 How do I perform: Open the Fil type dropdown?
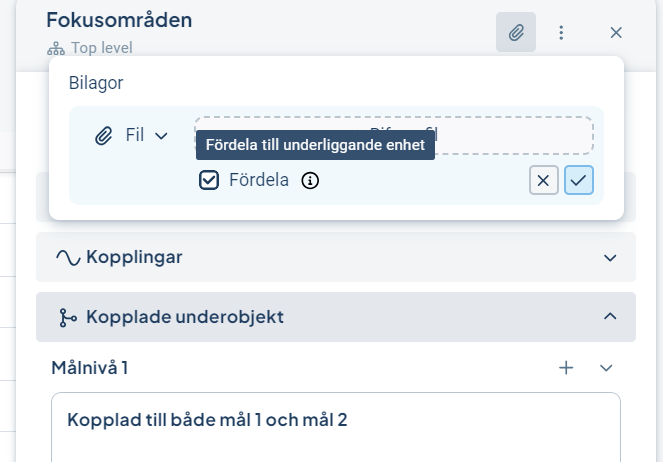(x=146, y=135)
